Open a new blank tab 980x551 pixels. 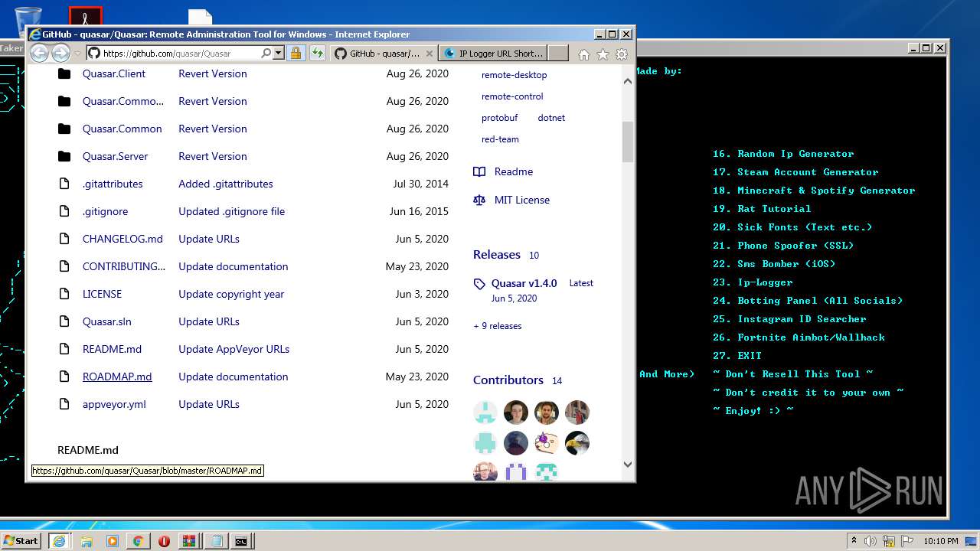[558, 54]
